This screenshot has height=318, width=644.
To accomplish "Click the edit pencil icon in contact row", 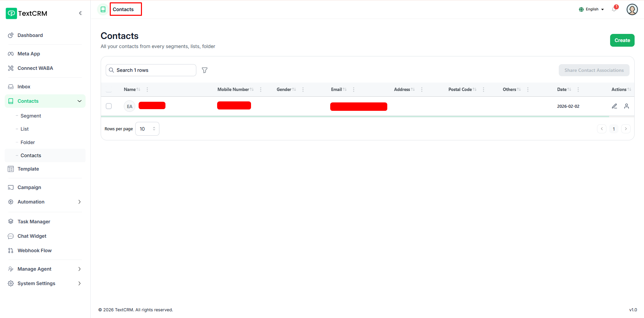I will (614, 106).
